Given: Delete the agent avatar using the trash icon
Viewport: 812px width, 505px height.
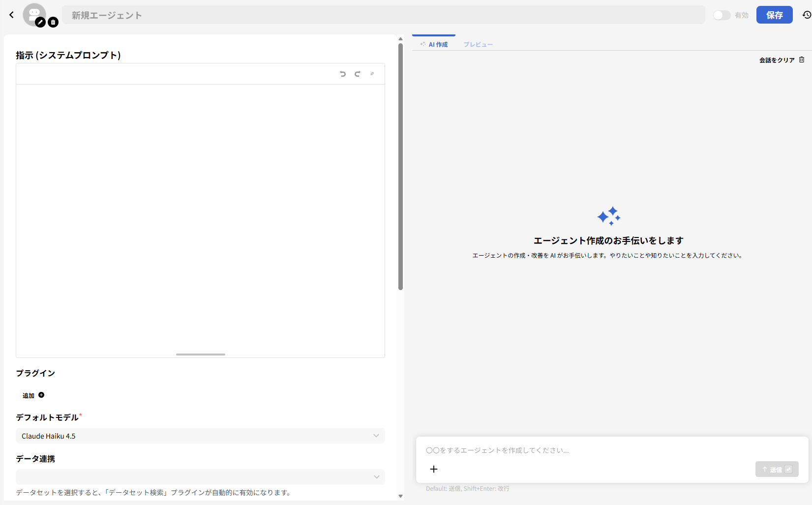Looking at the screenshot, I should click(x=53, y=22).
